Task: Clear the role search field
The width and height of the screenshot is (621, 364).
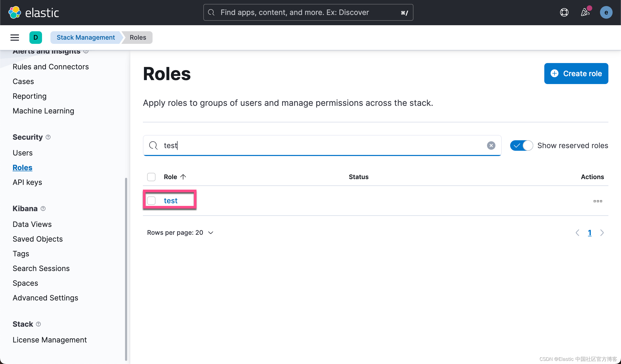Action: click(491, 145)
